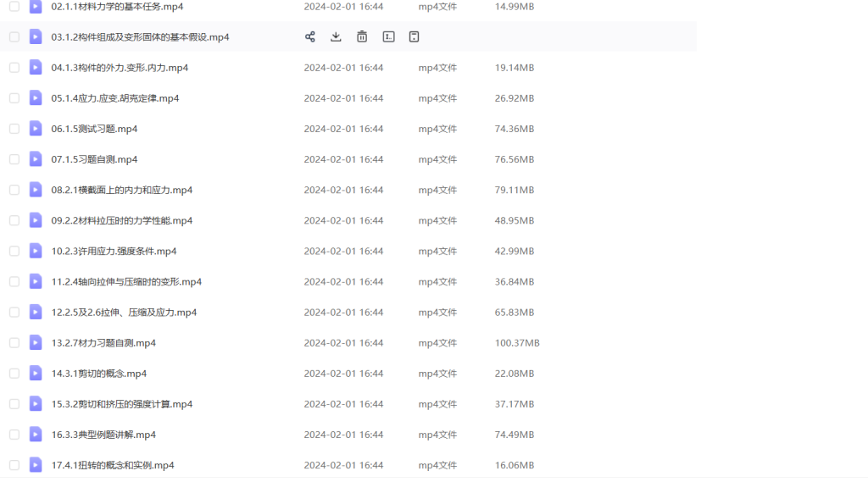868x482 pixels.
Task: Open 02.1.1材料力学的基本任务.mp4
Action: click(117, 7)
